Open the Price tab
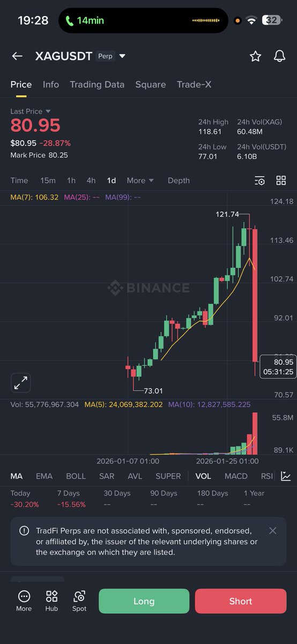This screenshot has width=297, height=644. click(21, 84)
